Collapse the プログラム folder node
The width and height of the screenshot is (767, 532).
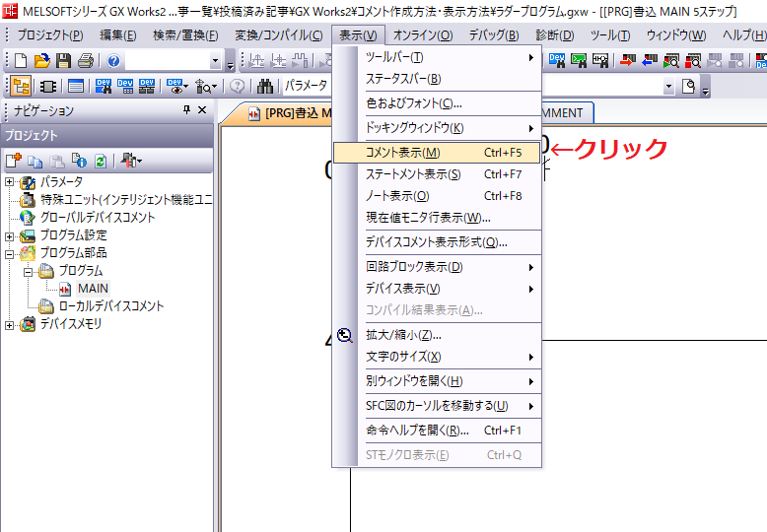29,272
